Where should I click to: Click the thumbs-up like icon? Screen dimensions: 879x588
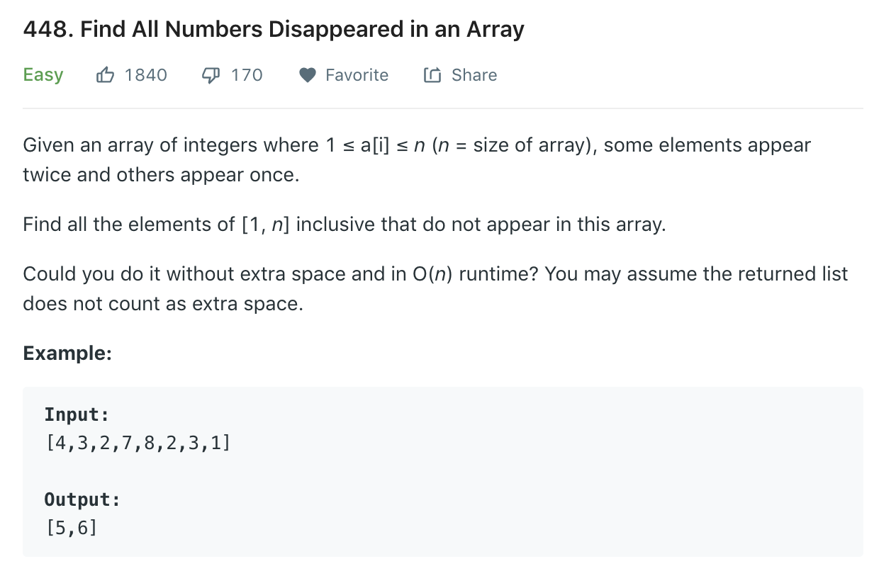coord(105,74)
